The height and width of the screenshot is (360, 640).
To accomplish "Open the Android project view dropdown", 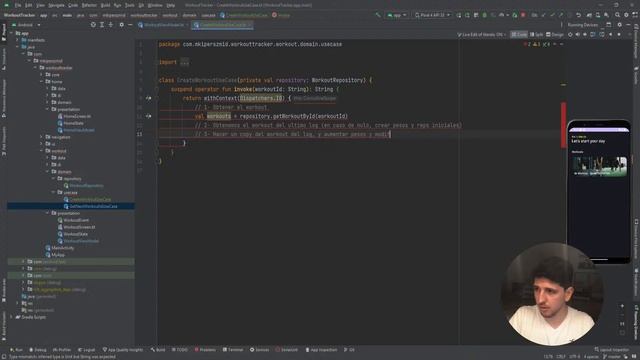I will 26,25.
